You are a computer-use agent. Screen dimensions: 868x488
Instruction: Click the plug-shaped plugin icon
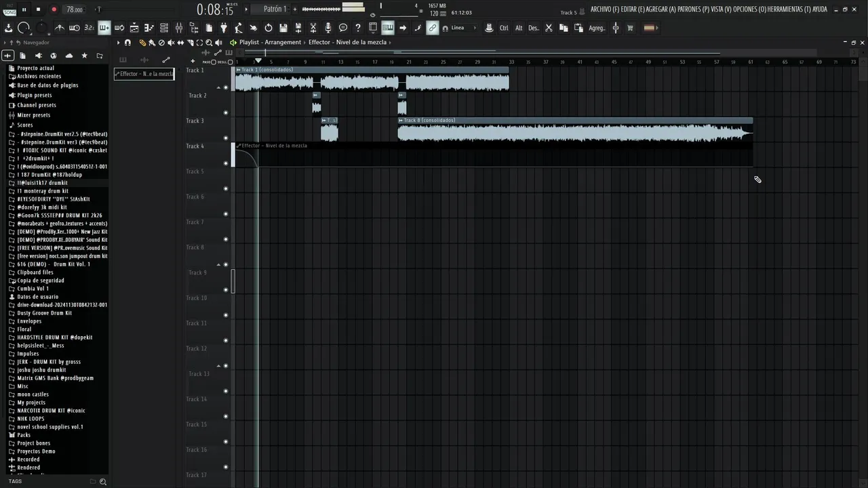point(223,28)
